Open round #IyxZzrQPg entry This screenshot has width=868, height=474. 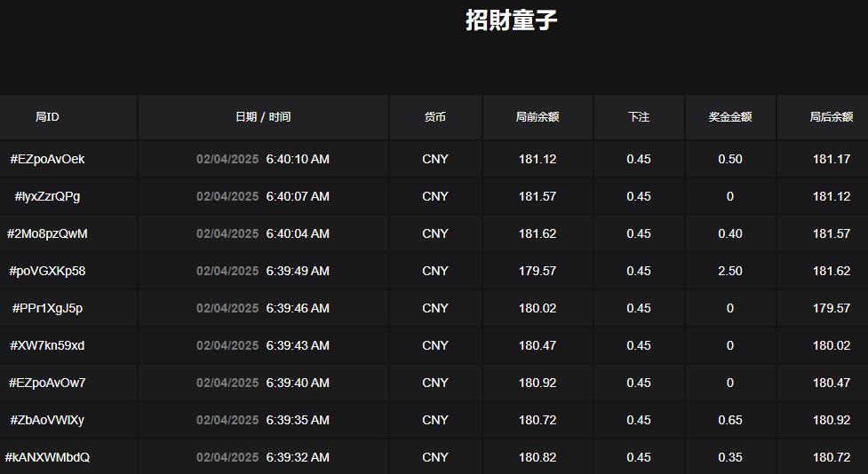pos(47,197)
